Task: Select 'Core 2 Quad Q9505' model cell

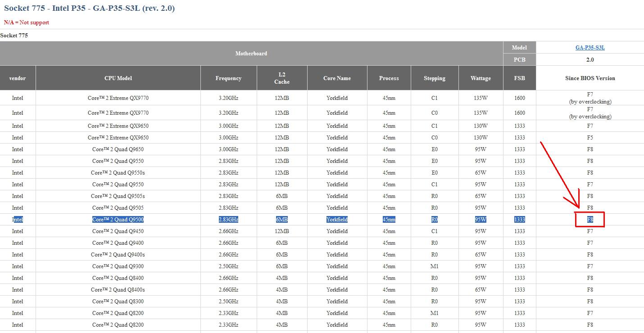Action: tap(118, 208)
